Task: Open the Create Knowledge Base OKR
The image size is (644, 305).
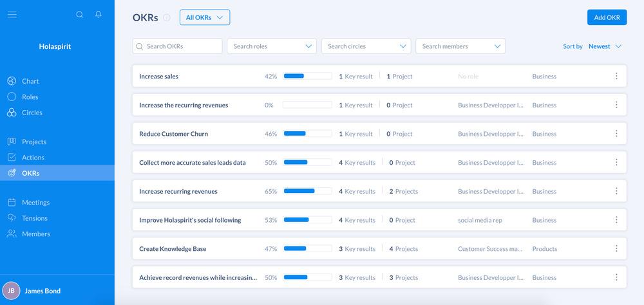Action: [x=173, y=249]
